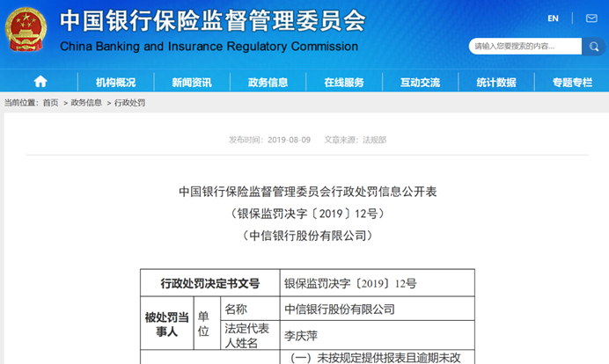The height and width of the screenshot is (364, 609).
Task: Open the 互动交流 menu
Action: [x=421, y=83]
